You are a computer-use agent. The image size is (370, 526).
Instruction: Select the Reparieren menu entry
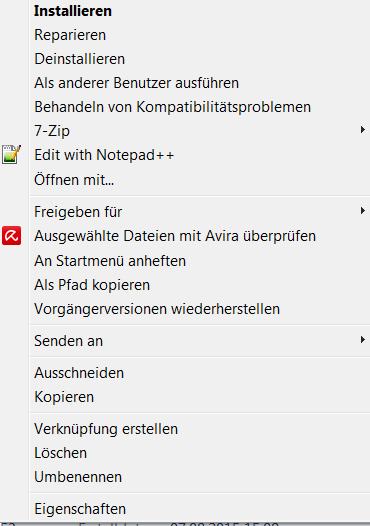pos(70,35)
